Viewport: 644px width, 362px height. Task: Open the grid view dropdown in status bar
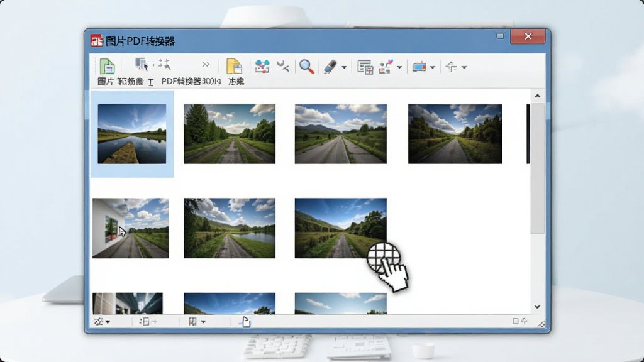click(x=197, y=322)
